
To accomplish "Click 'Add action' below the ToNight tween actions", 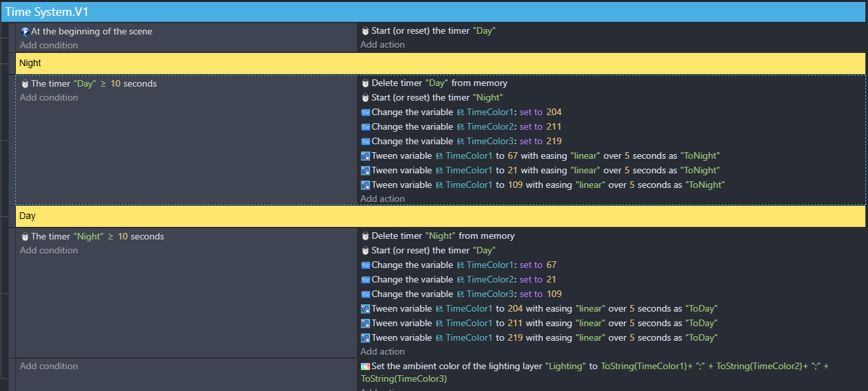I will pos(383,198).
